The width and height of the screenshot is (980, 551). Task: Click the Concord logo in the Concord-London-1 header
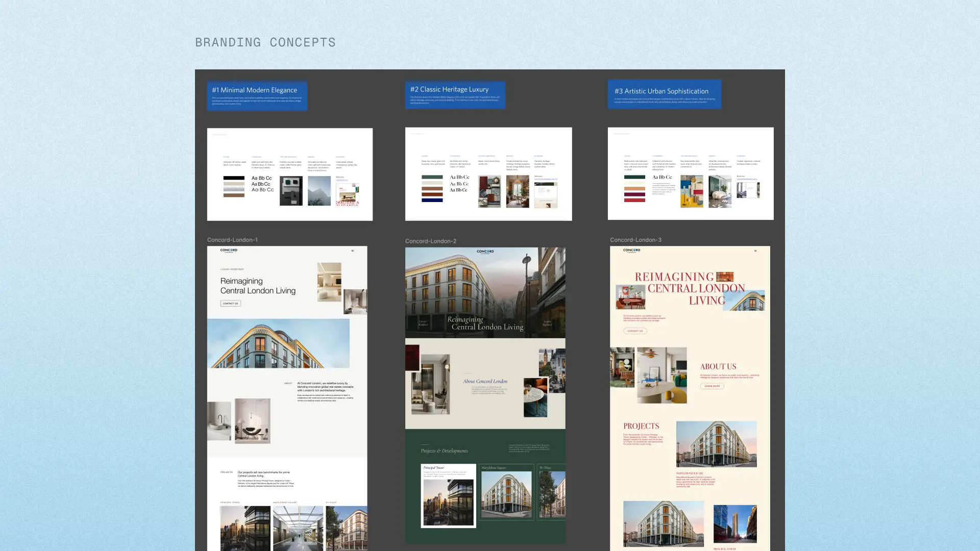[x=229, y=251]
